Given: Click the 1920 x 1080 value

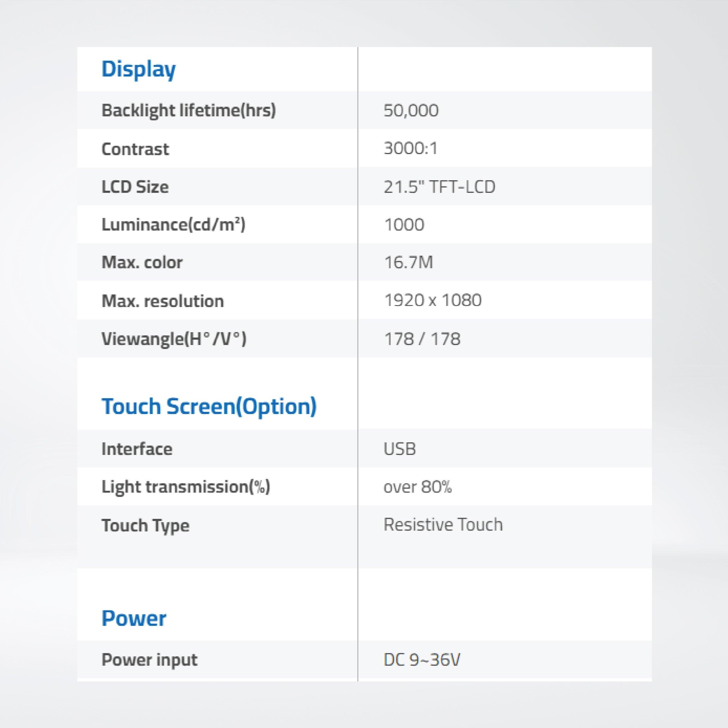Looking at the screenshot, I should pos(432,300).
